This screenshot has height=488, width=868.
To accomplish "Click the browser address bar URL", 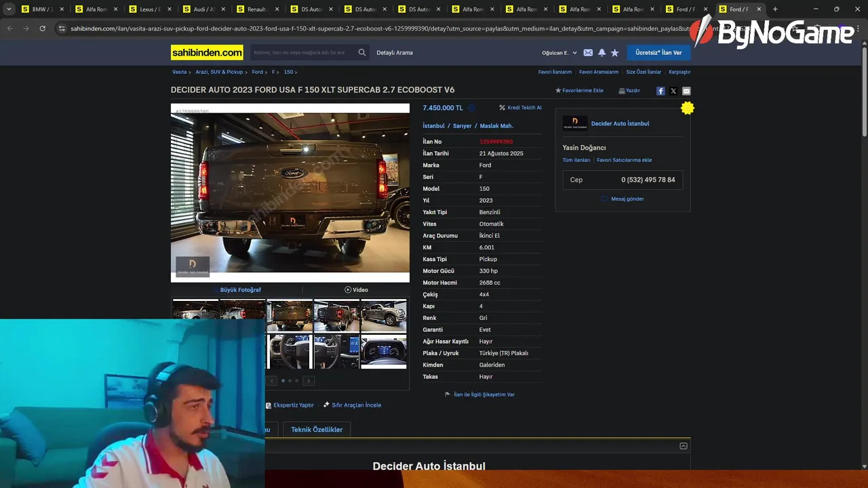I will [x=380, y=28].
